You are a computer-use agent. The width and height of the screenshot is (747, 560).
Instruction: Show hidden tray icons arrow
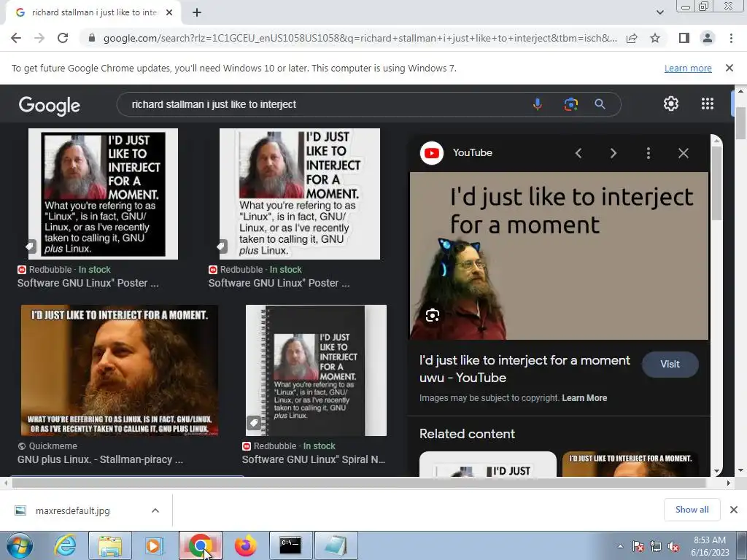pyautogui.click(x=620, y=546)
